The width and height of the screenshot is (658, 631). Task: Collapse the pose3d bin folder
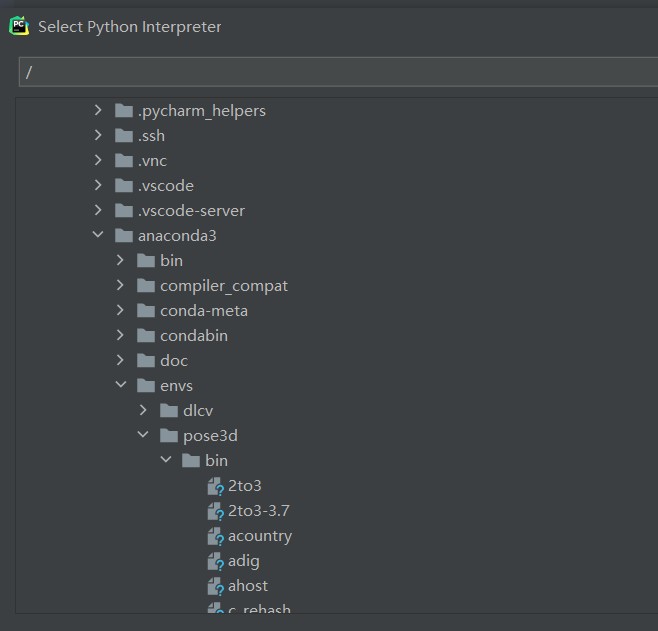166,459
